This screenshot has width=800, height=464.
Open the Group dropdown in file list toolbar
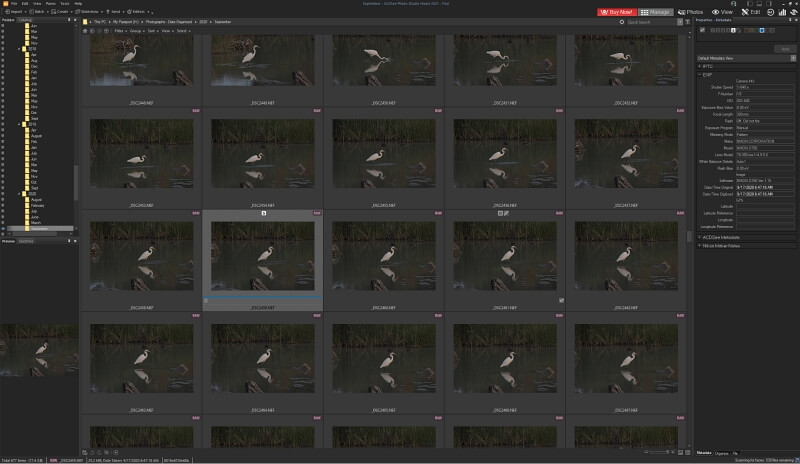coord(136,31)
